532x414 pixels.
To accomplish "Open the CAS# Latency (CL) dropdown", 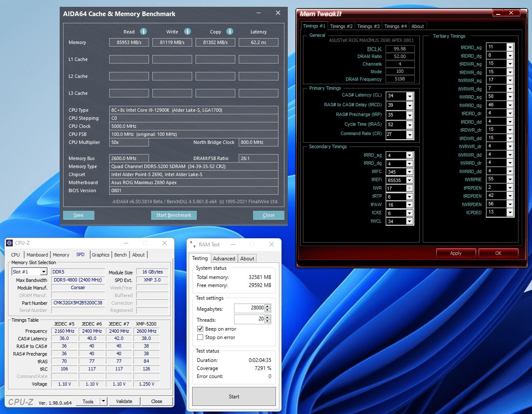I will (x=409, y=96).
